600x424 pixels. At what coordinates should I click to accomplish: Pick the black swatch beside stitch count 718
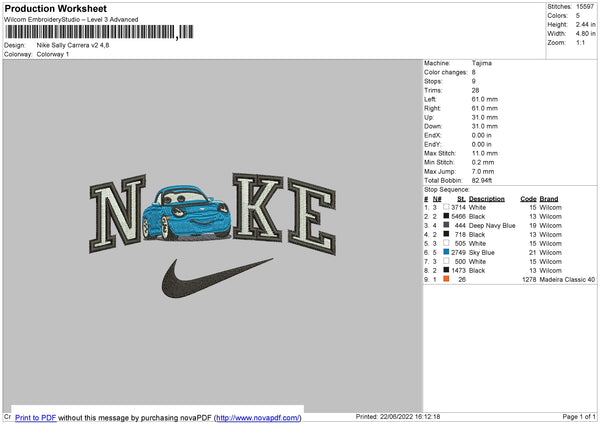click(x=446, y=234)
